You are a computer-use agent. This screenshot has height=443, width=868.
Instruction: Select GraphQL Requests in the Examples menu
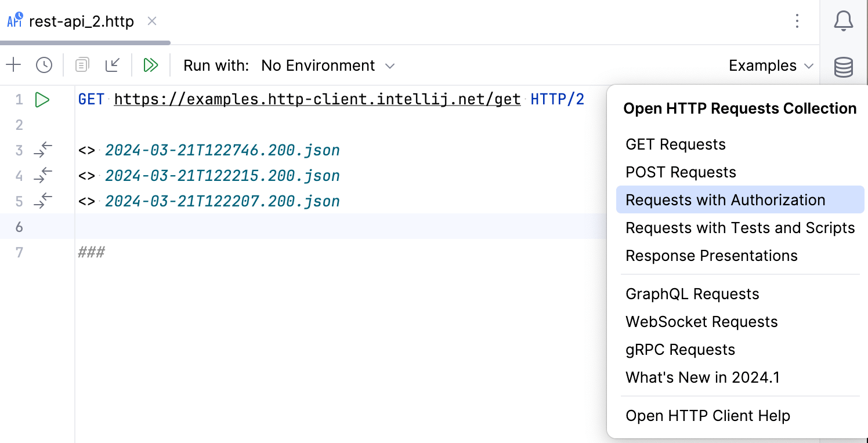pyautogui.click(x=692, y=294)
